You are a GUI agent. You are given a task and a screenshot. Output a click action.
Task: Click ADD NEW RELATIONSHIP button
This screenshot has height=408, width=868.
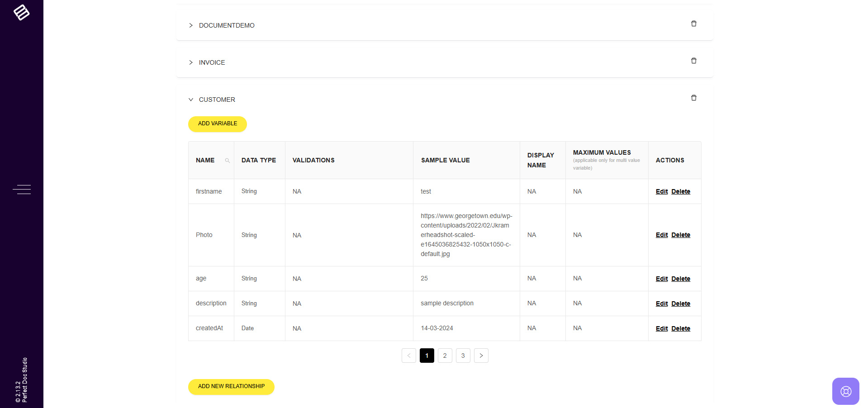click(231, 387)
